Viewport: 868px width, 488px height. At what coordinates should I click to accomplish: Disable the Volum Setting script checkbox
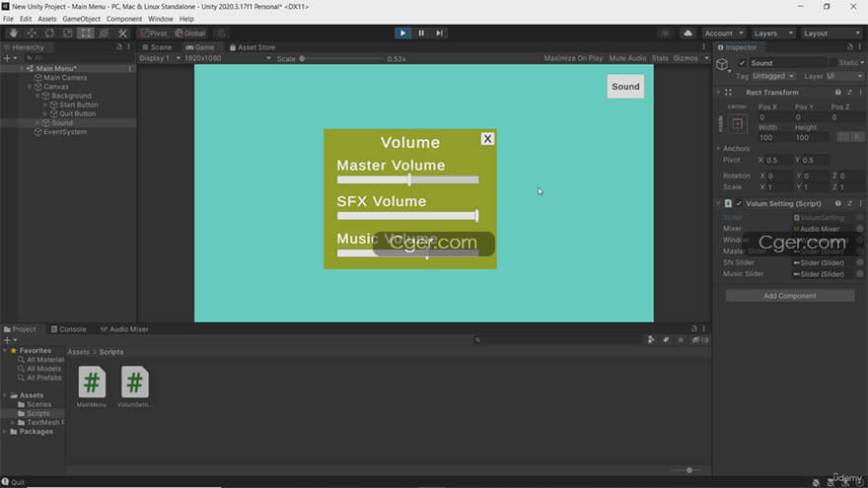point(739,204)
